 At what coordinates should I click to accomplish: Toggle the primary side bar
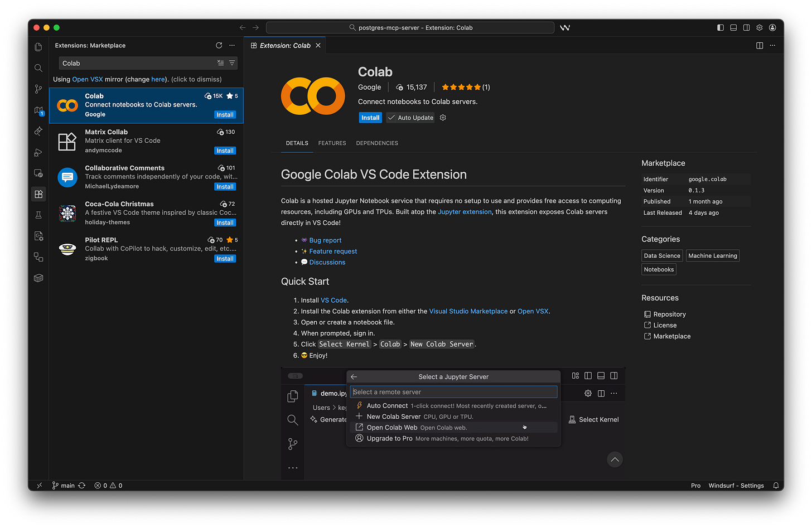pyautogui.click(x=721, y=27)
